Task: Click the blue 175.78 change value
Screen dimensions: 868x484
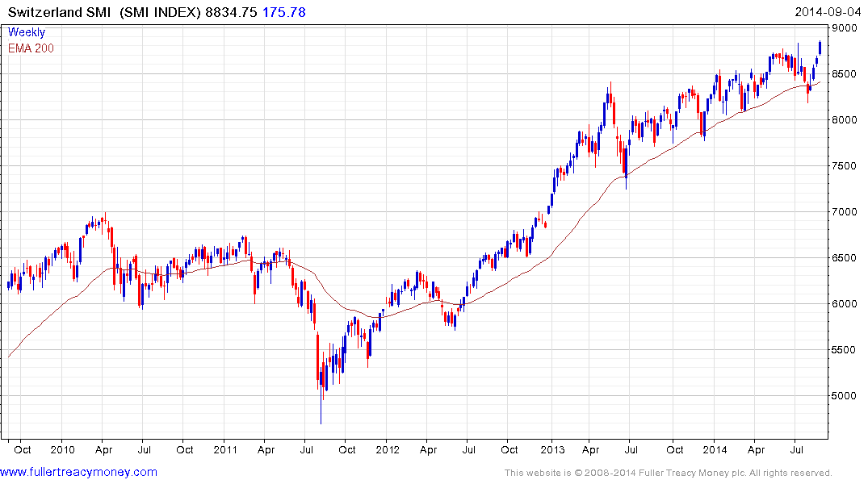Action: point(284,12)
